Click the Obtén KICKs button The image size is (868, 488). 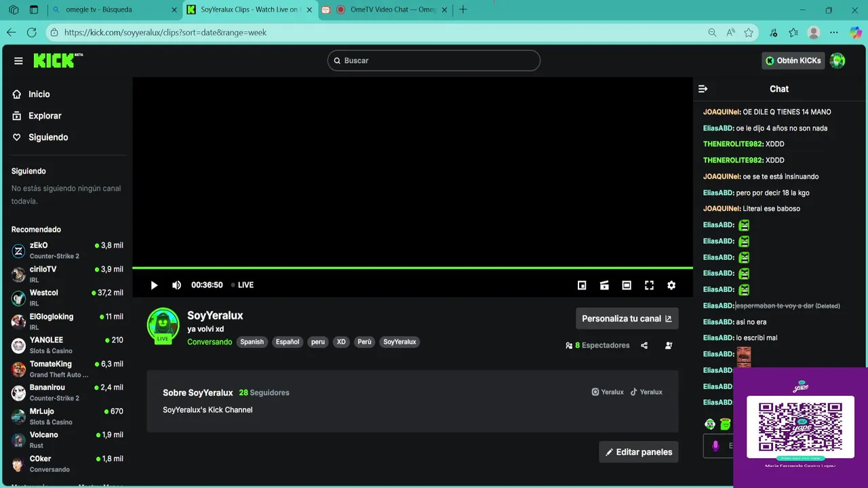coord(793,60)
